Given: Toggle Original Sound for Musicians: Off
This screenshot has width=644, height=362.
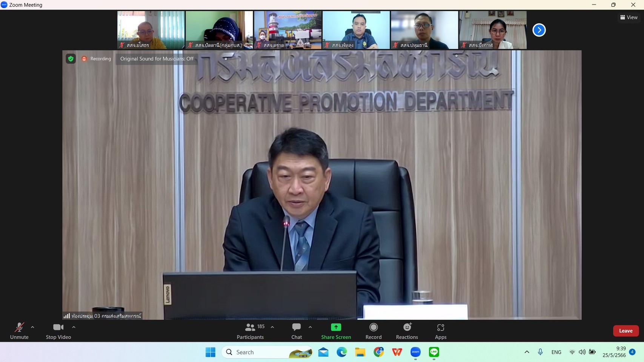Looking at the screenshot, I should tap(157, 59).
